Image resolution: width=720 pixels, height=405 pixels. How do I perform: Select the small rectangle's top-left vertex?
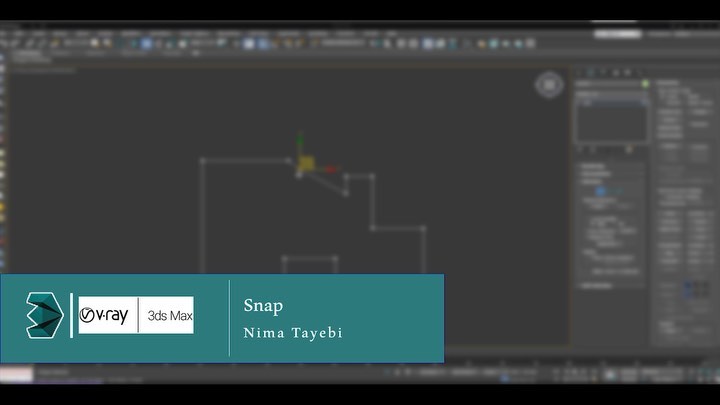pos(284,259)
